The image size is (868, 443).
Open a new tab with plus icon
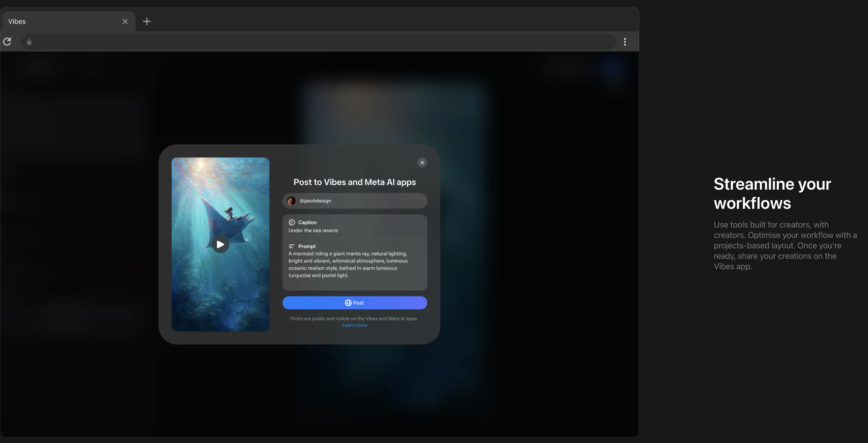147,22
